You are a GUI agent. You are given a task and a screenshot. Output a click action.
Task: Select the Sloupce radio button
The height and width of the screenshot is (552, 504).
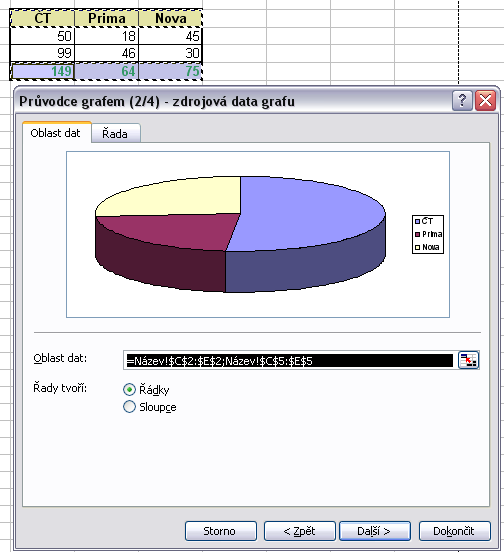click(x=129, y=407)
